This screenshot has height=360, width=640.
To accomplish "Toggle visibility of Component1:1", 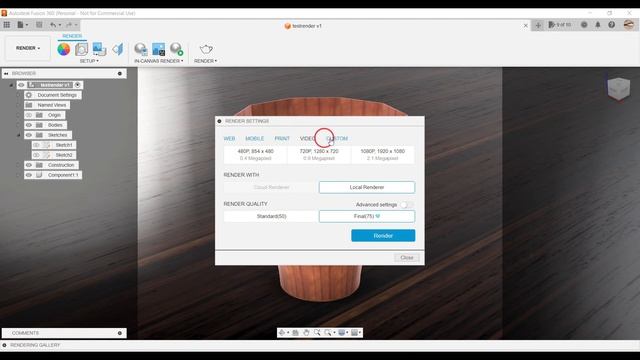I will coord(29,175).
